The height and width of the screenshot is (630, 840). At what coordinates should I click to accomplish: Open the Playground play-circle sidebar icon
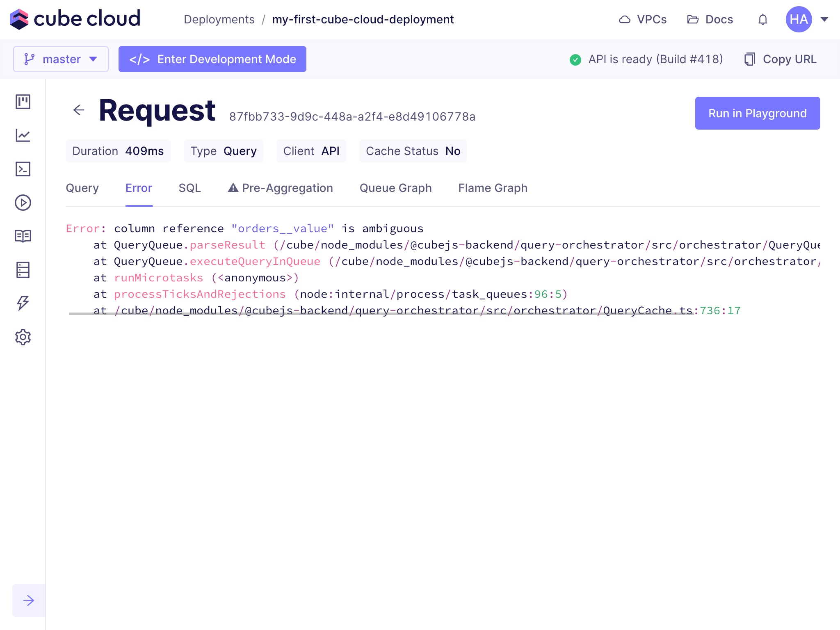(x=23, y=203)
